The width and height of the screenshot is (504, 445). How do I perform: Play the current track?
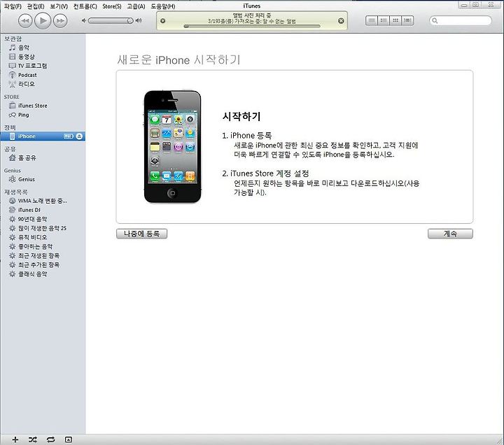click(x=43, y=21)
